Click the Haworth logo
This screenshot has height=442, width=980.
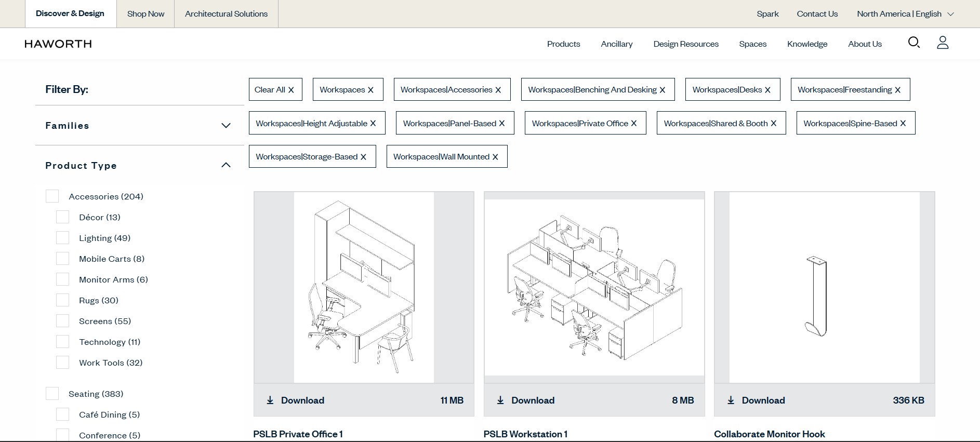[x=58, y=44]
